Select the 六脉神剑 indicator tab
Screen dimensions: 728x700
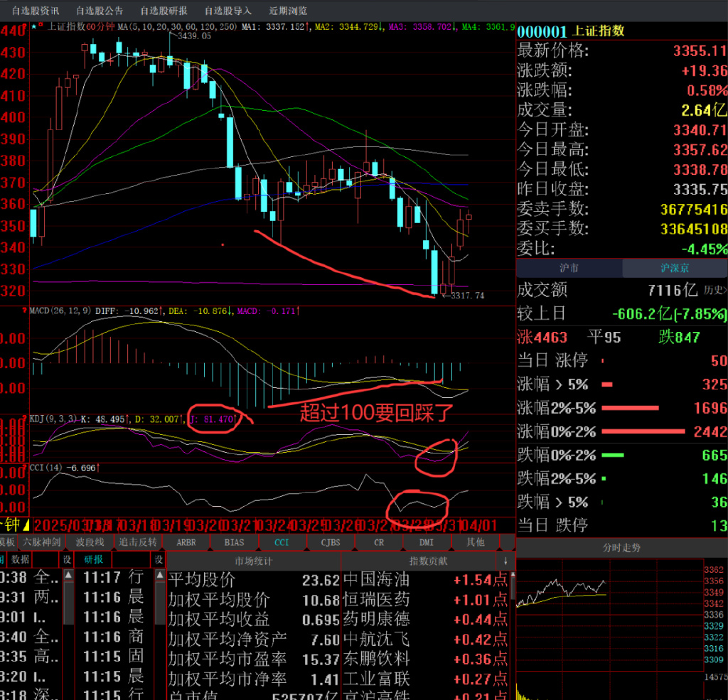click(43, 542)
